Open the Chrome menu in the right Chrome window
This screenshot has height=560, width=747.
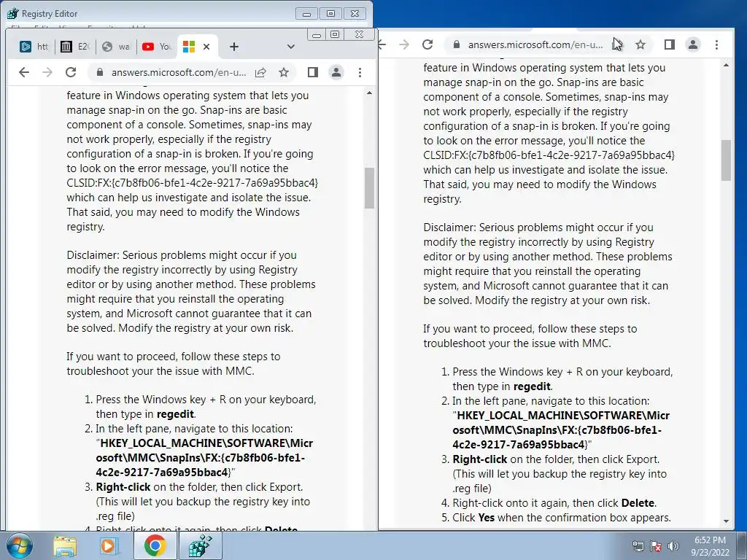[x=717, y=44]
